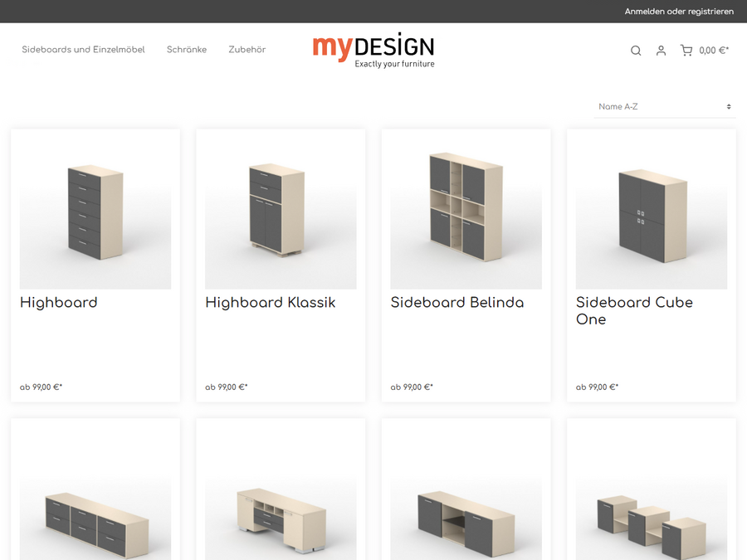This screenshot has height=560, width=747.
Task: Click the Highboard Klassik title
Action: [270, 302]
